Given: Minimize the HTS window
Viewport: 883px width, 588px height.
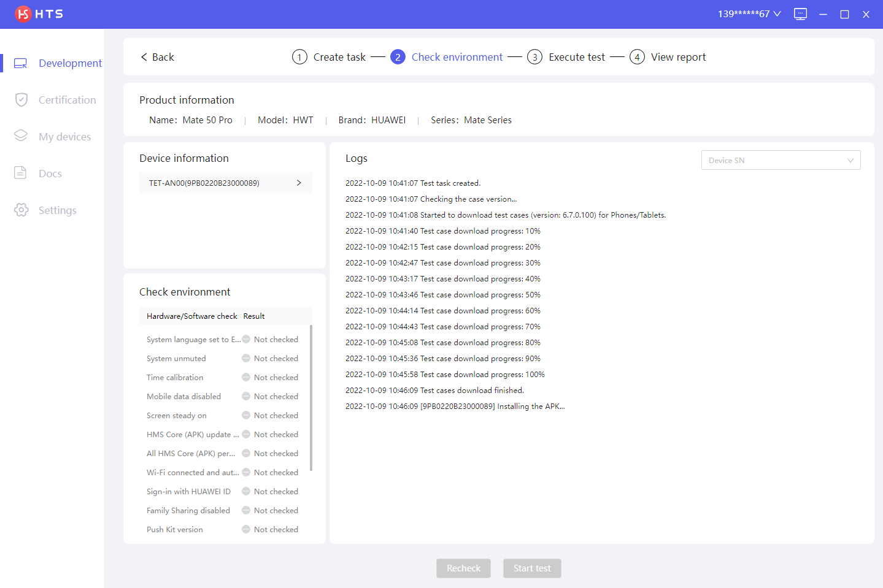Looking at the screenshot, I should (x=823, y=14).
